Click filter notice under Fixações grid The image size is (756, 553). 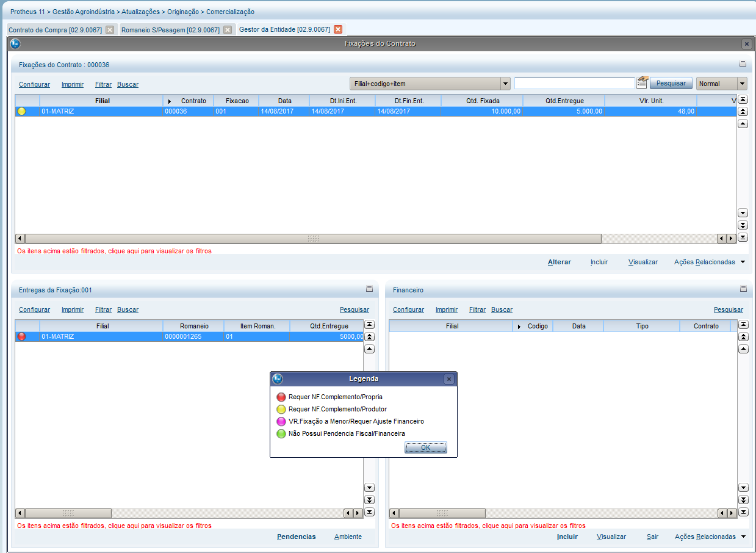(x=114, y=251)
